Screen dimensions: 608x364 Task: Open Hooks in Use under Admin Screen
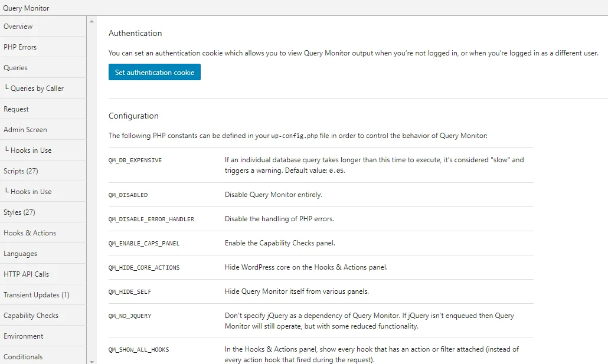(x=43, y=150)
